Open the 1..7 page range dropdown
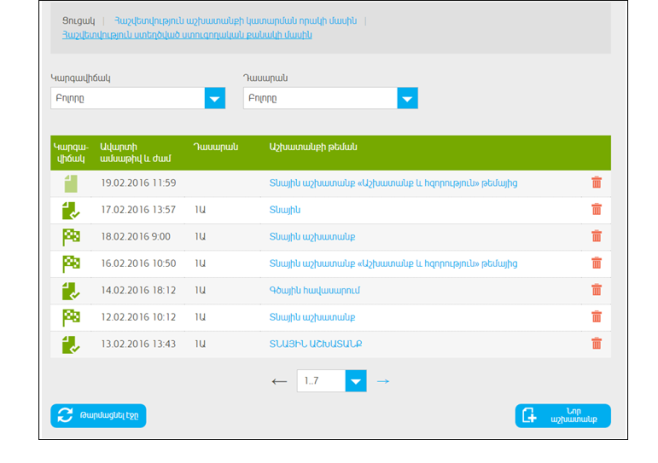This screenshot has width=658, height=463. coord(356,381)
